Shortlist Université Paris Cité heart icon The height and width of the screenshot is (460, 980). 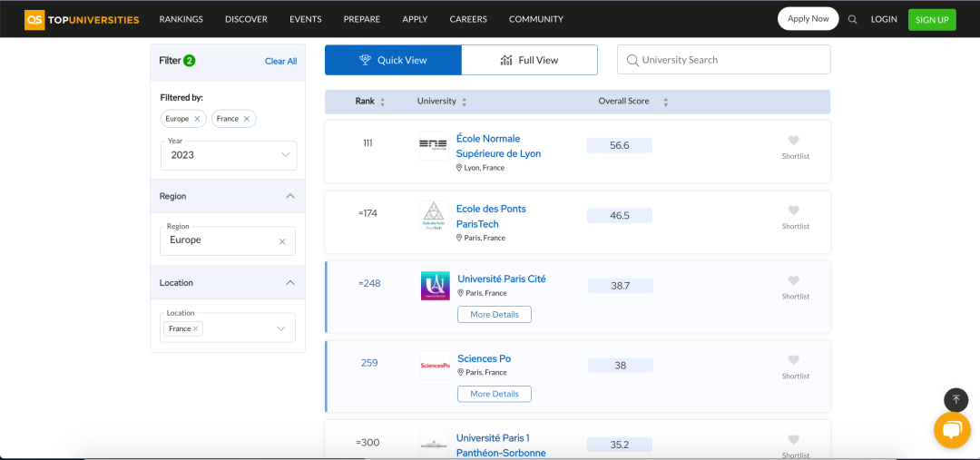[794, 280]
